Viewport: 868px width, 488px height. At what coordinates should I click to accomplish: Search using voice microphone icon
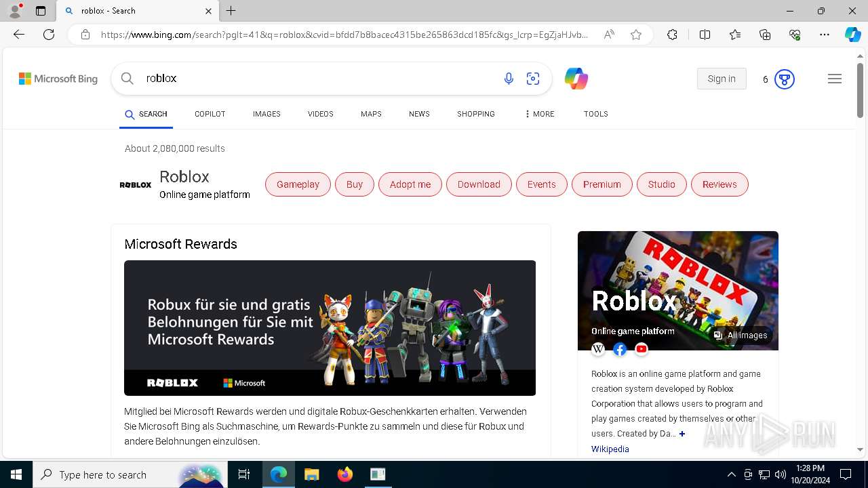tap(509, 79)
